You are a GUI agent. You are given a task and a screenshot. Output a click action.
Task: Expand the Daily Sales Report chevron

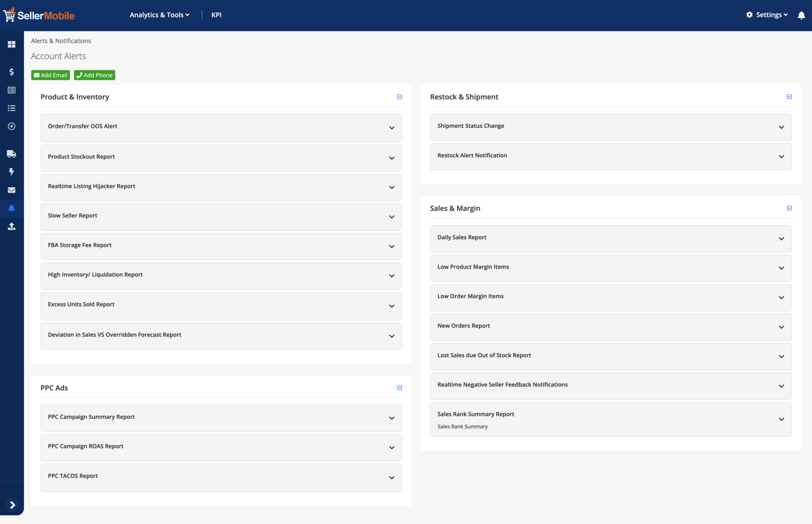click(x=781, y=239)
